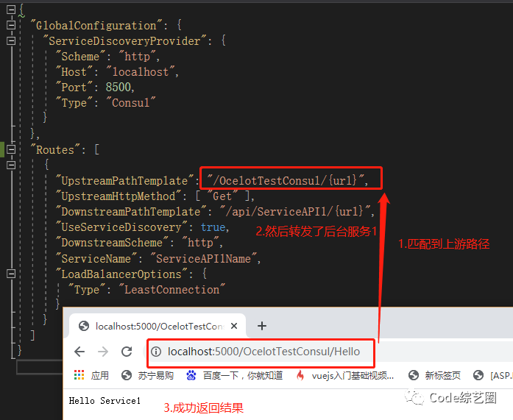Image resolution: width=513 pixels, height=420 pixels.
Task: Click the "Consul" Type value
Action: coord(131,103)
